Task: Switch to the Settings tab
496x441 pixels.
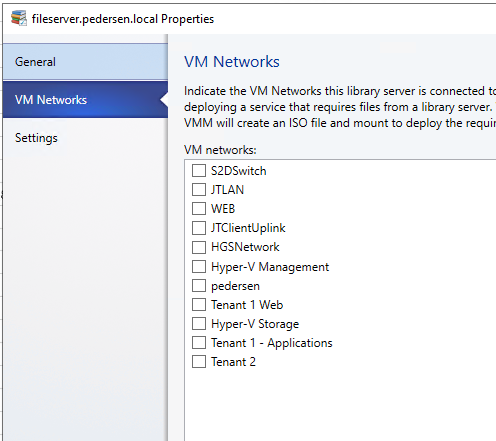Action: click(x=85, y=138)
